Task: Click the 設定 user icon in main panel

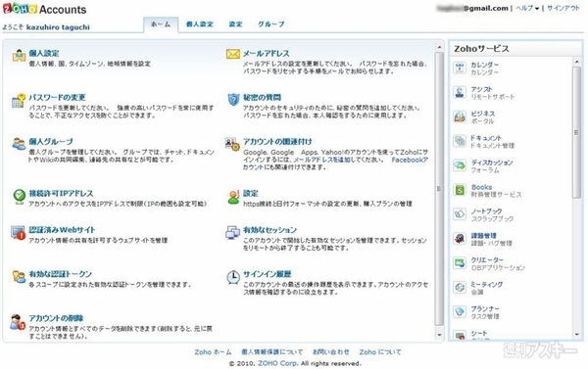Action: click(x=233, y=197)
